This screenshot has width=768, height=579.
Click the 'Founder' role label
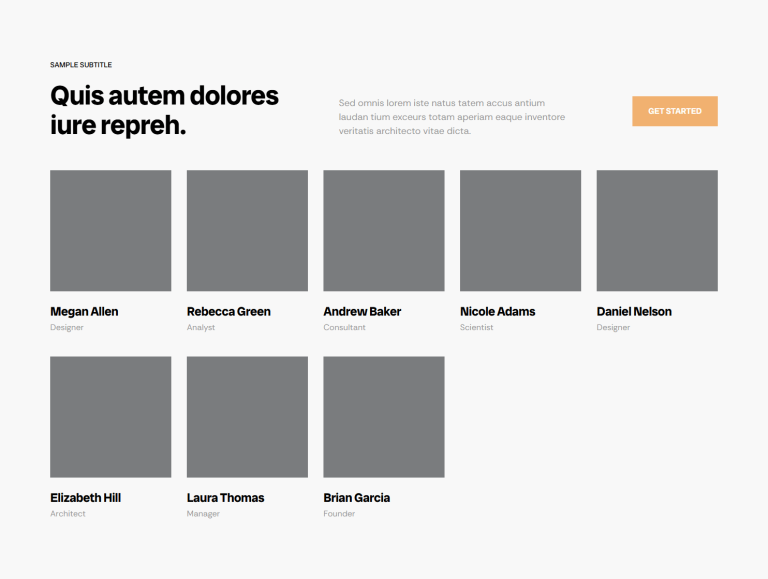[x=339, y=514]
